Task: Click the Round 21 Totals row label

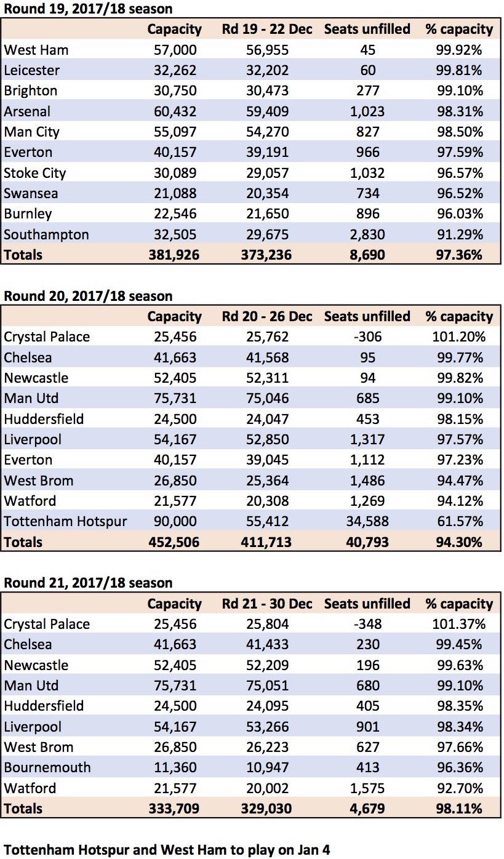Action: coord(23,809)
